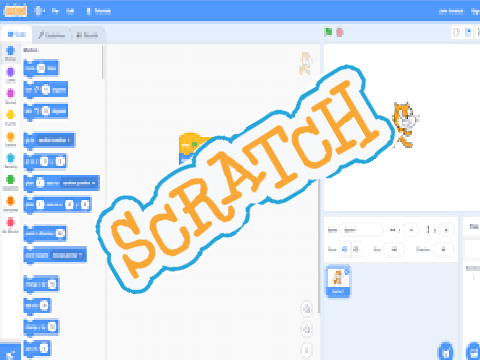480x360 pixels.
Task: Switch to the Code tab
Action: pyautogui.click(x=17, y=34)
